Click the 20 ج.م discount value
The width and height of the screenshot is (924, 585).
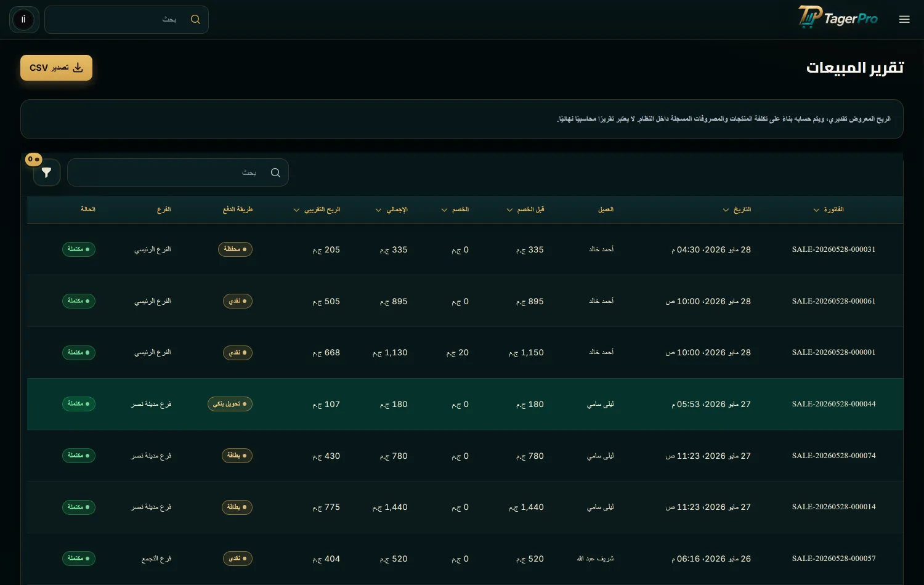[458, 353]
